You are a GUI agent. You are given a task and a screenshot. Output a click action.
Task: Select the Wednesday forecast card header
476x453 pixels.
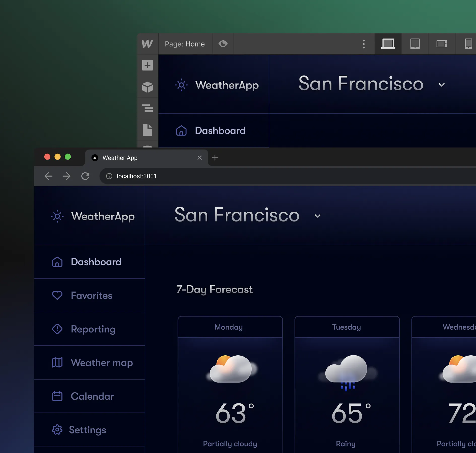tap(444, 327)
